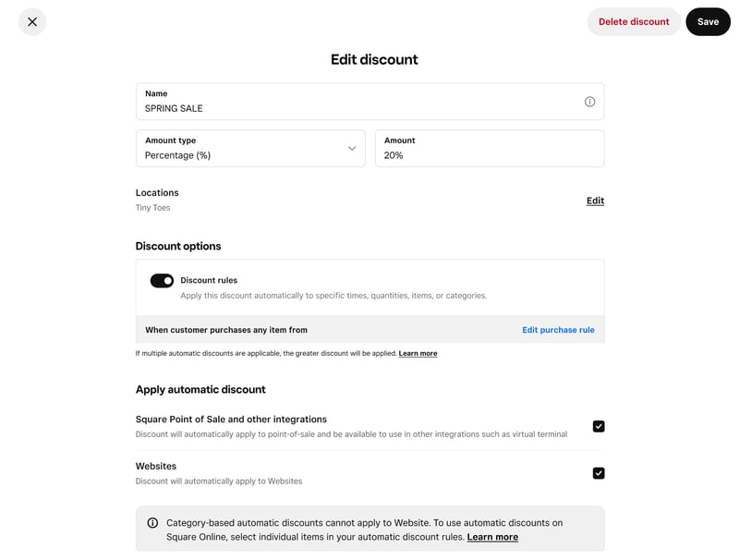Click the Amount type chevron arrow

pos(352,149)
